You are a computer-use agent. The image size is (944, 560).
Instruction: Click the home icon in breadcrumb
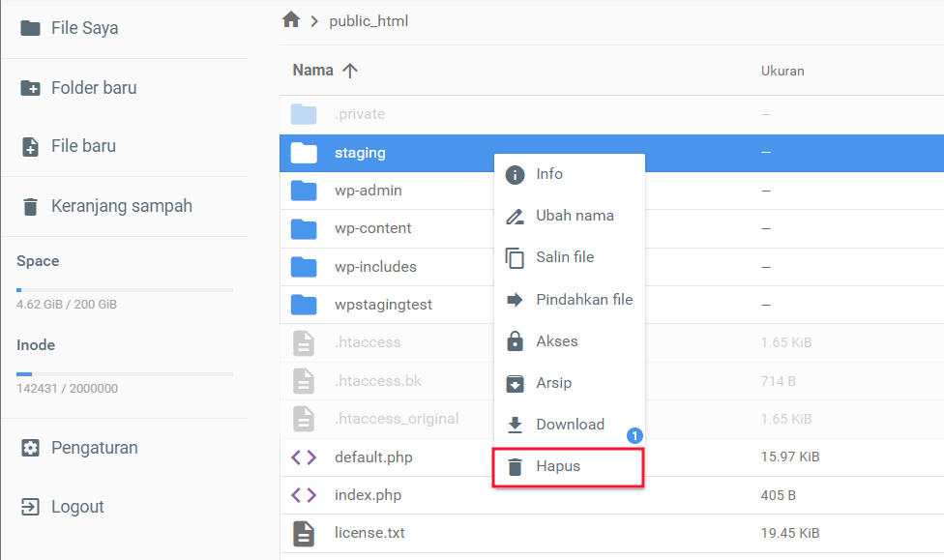pyautogui.click(x=290, y=19)
